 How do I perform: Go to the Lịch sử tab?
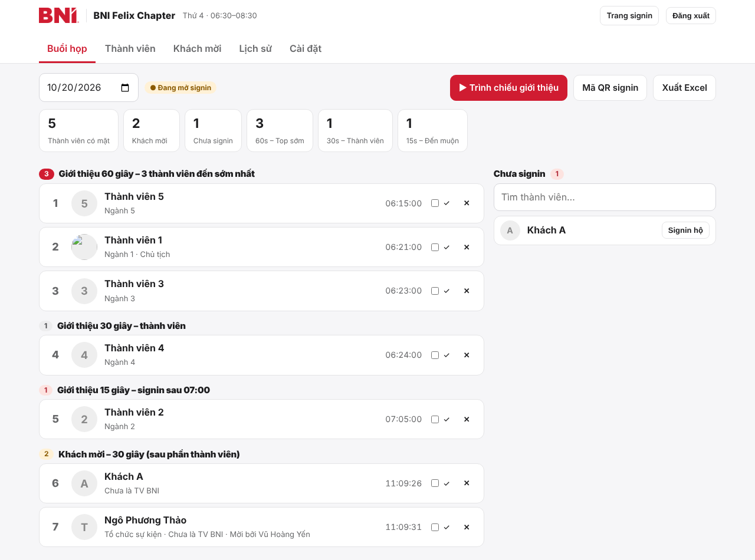(255, 48)
